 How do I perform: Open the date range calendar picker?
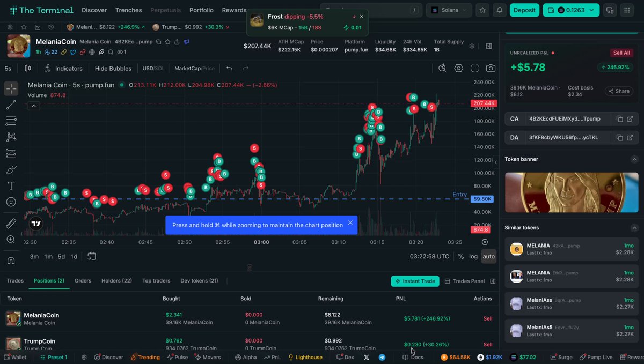(92, 256)
